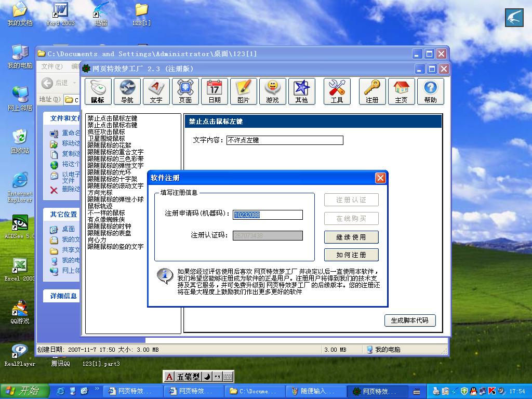Open RealPlayer desktop shortcut
Screen dimensions: 532x399
click(20, 354)
